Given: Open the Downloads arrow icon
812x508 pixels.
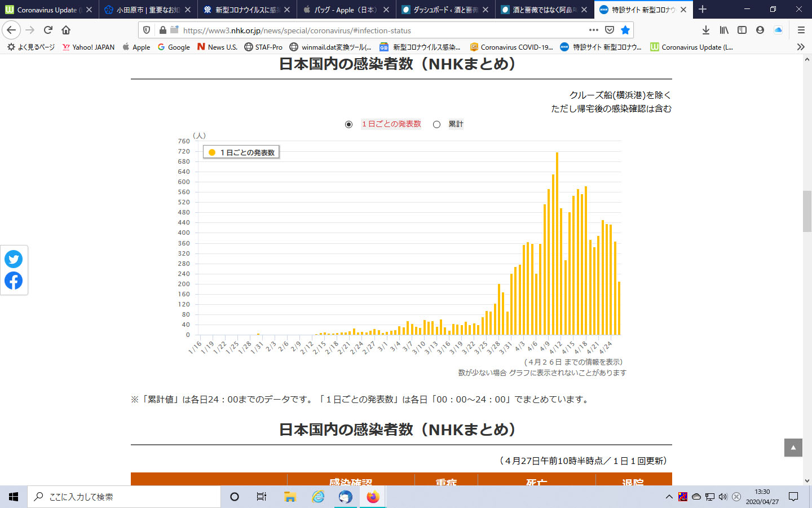Looking at the screenshot, I should pyautogui.click(x=705, y=30).
